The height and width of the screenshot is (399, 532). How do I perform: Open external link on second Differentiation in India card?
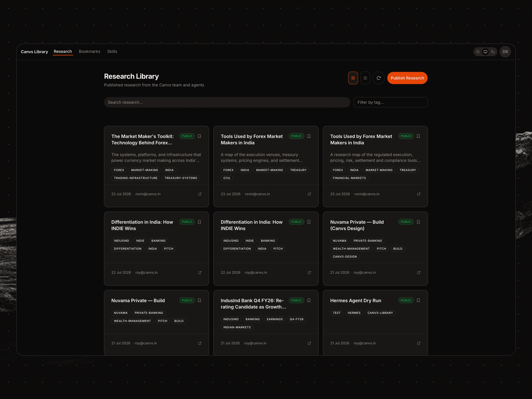309,273
